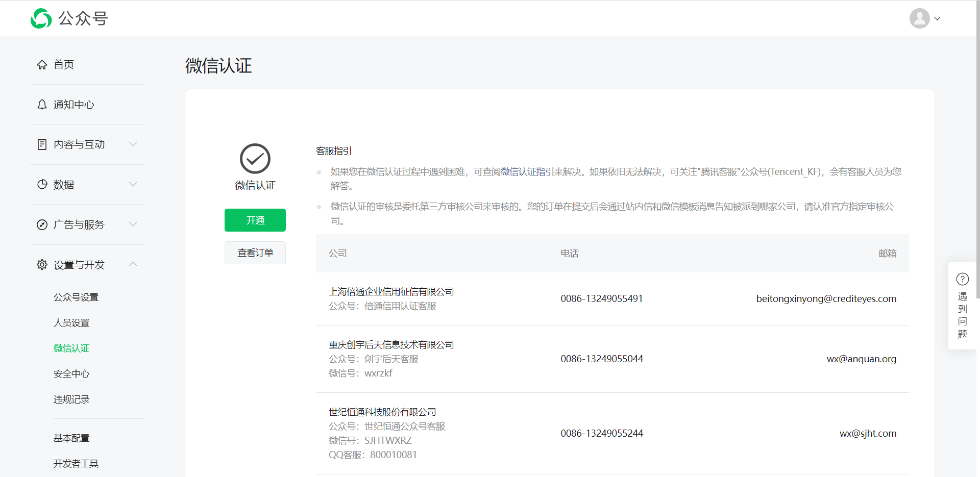Image resolution: width=980 pixels, height=477 pixels.
Task: Click the green 开通 button
Action: pos(255,220)
